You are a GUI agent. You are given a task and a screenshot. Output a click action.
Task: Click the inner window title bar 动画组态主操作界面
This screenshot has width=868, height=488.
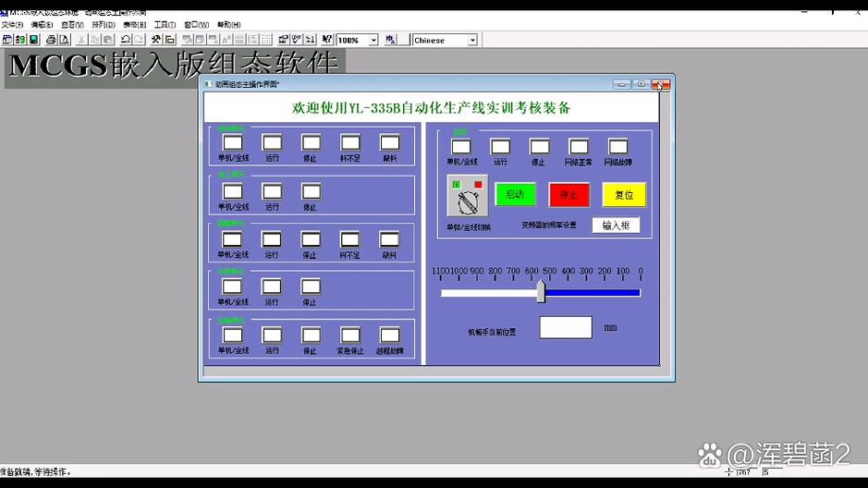248,84
